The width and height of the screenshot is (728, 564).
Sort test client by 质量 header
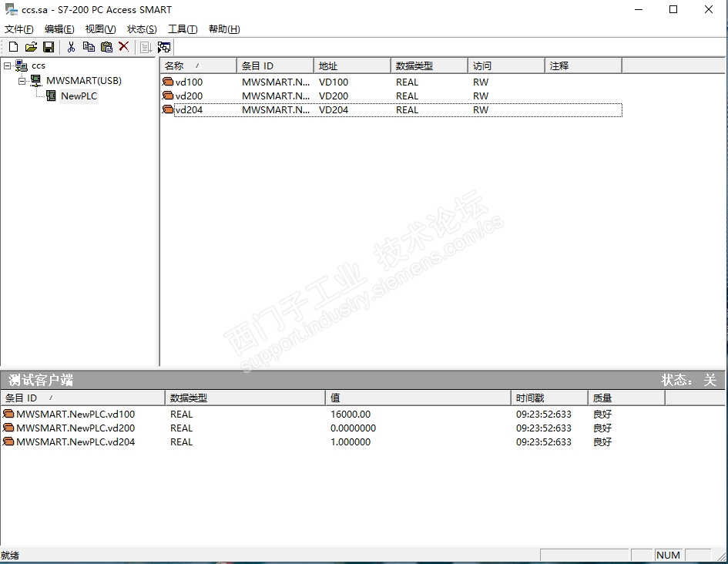pyautogui.click(x=627, y=398)
